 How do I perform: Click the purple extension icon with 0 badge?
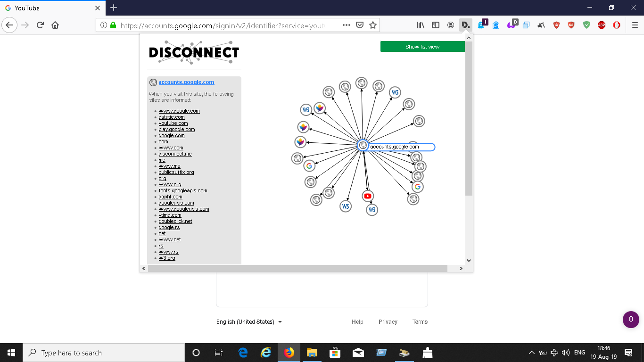pyautogui.click(x=512, y=25)
